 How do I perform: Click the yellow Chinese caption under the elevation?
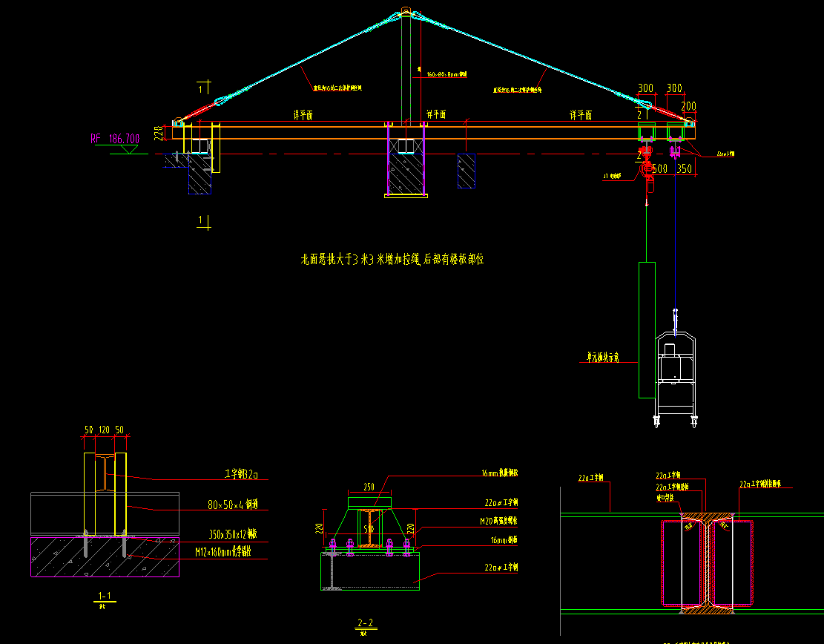coord(392,259)
